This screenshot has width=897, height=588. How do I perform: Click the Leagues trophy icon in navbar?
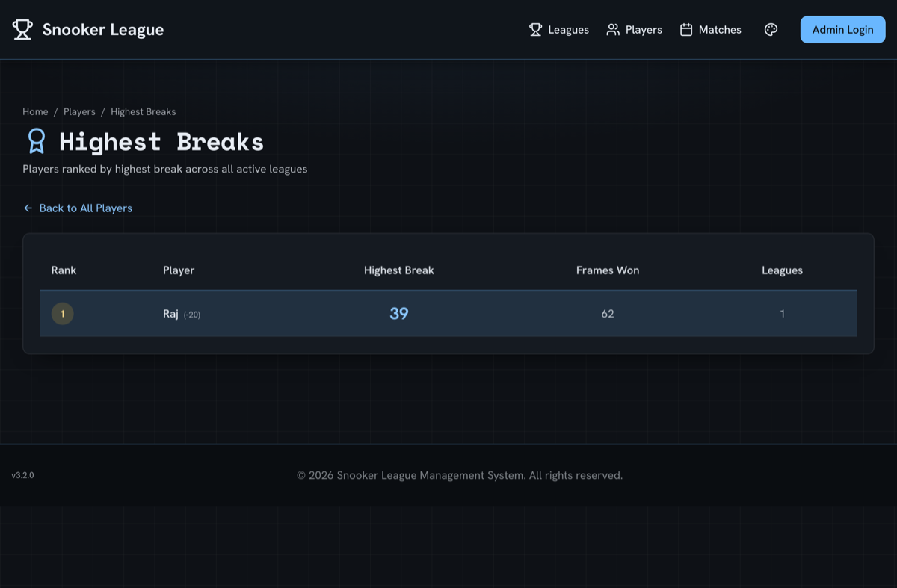[x=535, y=30]
